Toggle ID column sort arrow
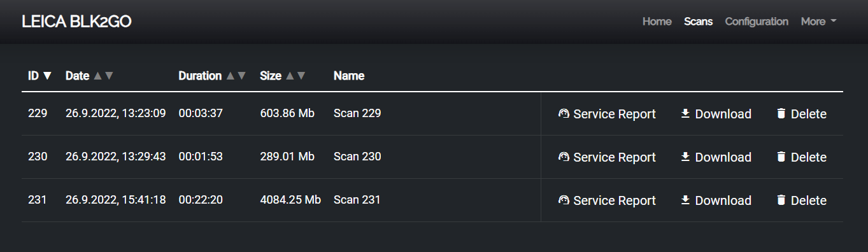868x252 pixels. pyautogui.click(x=47, y=76)
